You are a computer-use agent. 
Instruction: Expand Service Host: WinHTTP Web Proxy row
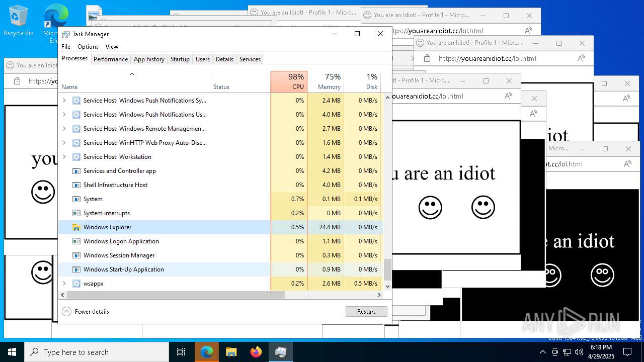[x=64, y=143]
